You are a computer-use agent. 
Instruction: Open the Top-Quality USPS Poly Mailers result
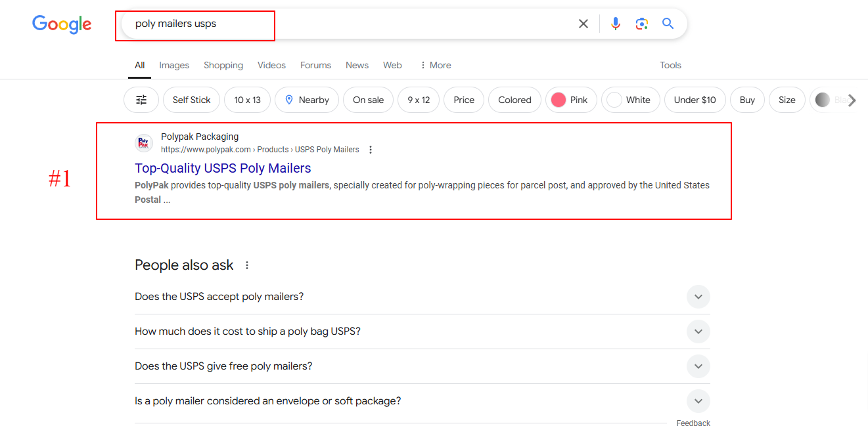point(223,168)
